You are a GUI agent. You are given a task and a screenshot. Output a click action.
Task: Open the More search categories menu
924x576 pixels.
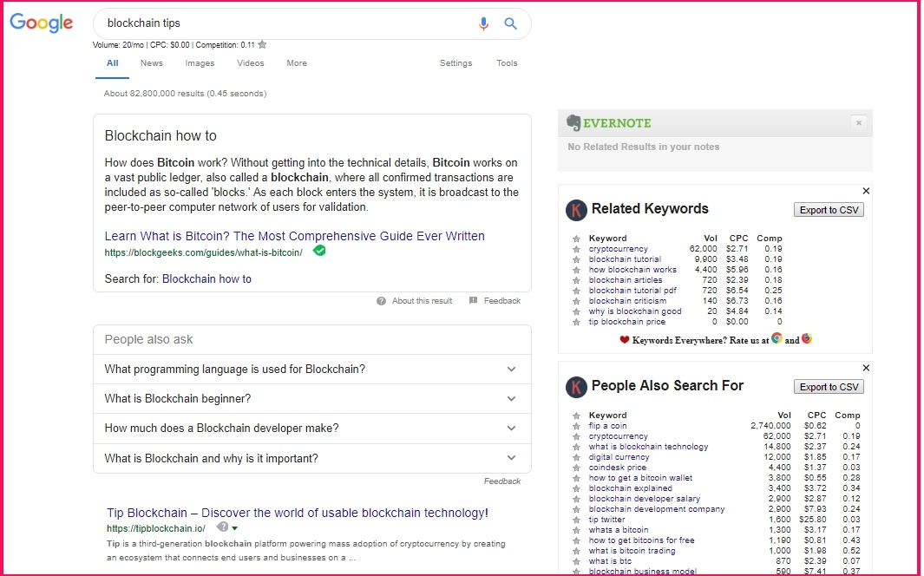pyautogui.click(x=297, y=63)
